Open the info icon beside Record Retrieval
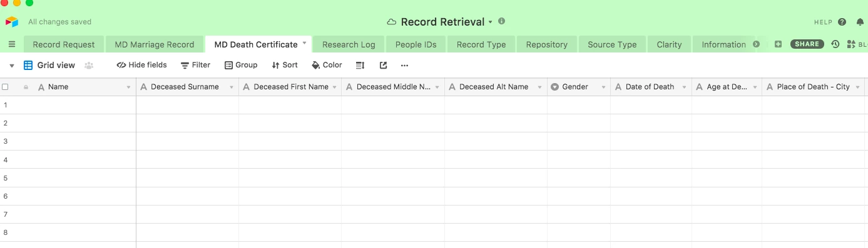 pyautogui.click(x=501, y=21)
